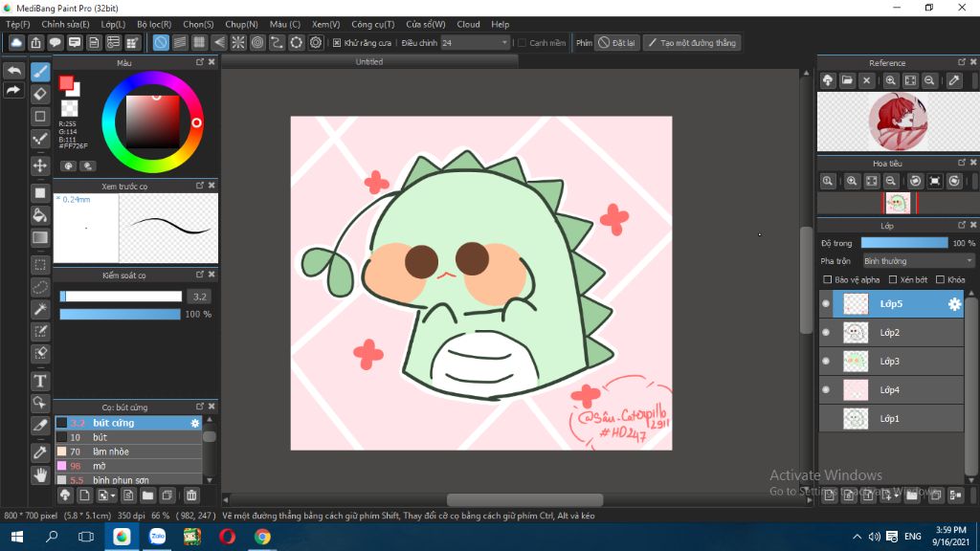Screen dimensions: 980x551
Task: Hide layer Lớp4 visibility dot
Action: click(x=826, y=390)
